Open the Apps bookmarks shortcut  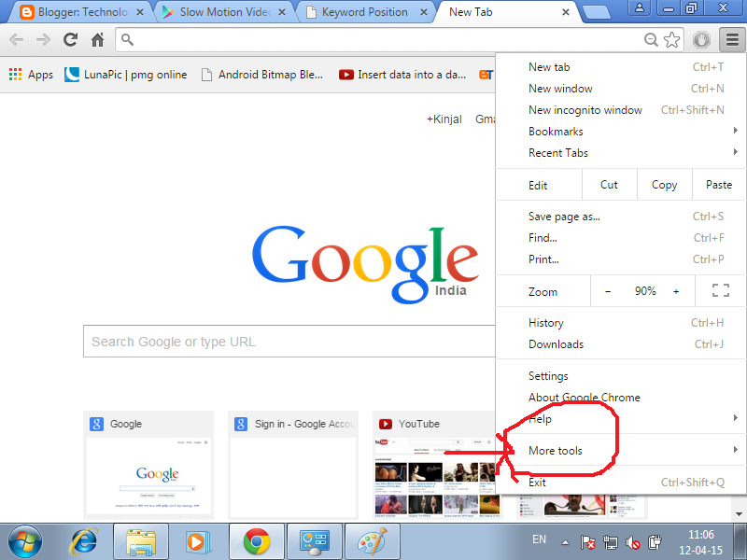pos(31,75)
